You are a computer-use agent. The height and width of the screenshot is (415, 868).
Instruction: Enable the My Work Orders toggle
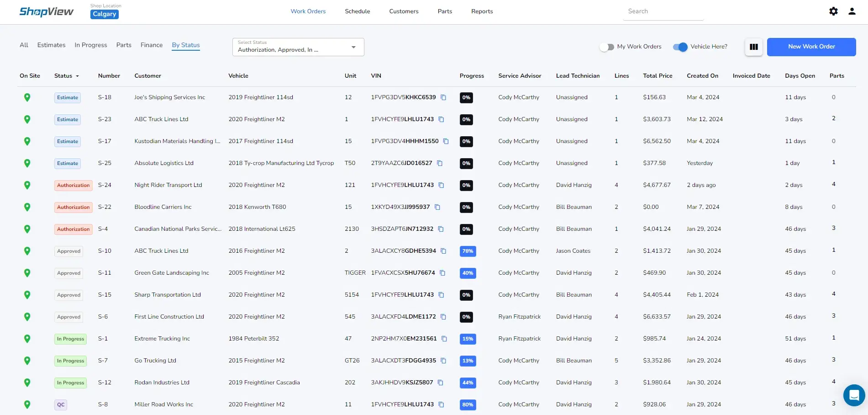point(607,47)
